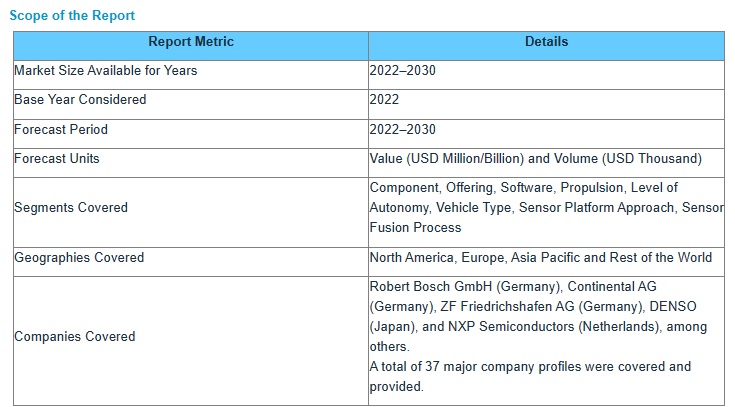735x407 pixels.
Task: Select the "37 major company profiles" sentence
Action: [530, 367]
